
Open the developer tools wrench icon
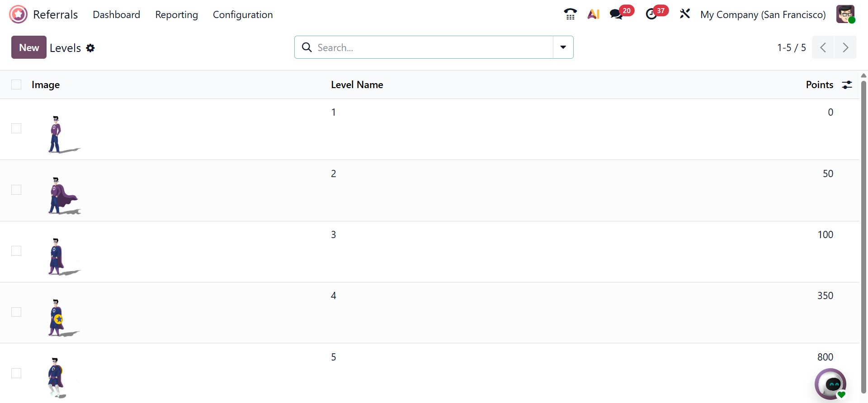point(684,14)
